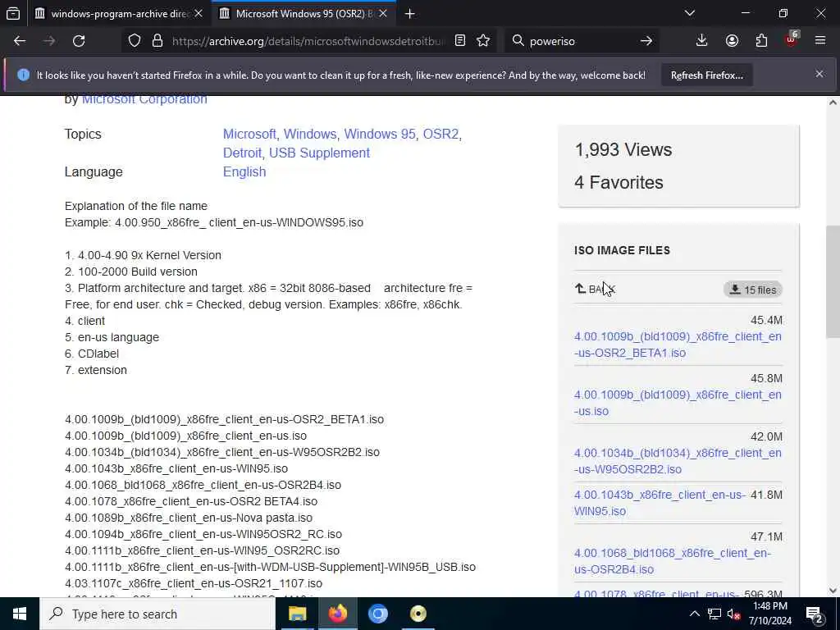Viewport: 840px width, 630px height.
Task: Bookmark this page with the star icon
Action: [x=483, y=41]
